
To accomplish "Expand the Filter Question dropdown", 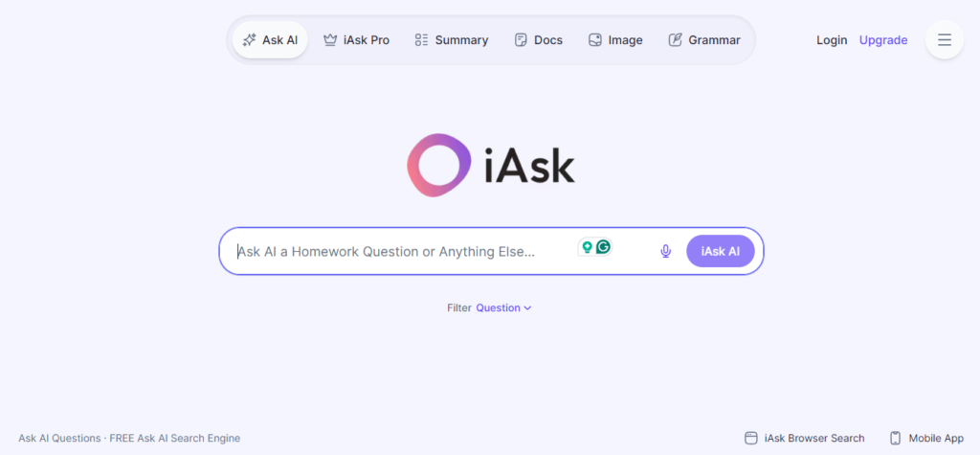I will pos(503,307).
